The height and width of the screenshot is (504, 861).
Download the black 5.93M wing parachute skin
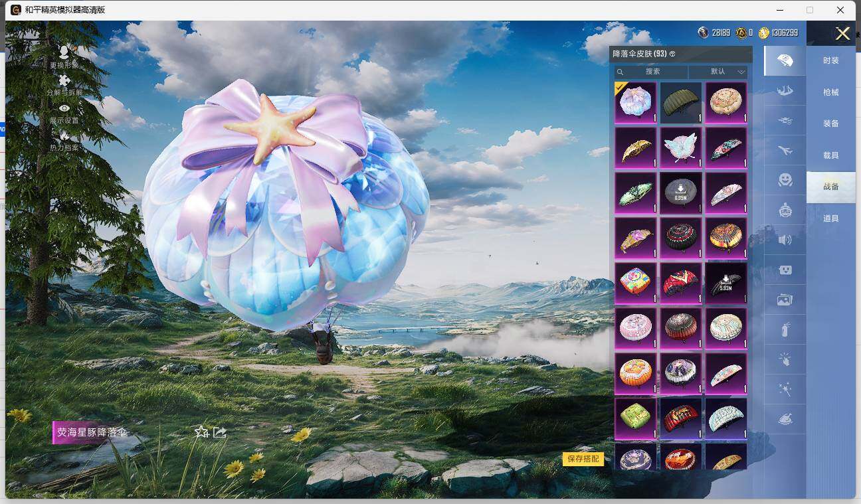726,284
